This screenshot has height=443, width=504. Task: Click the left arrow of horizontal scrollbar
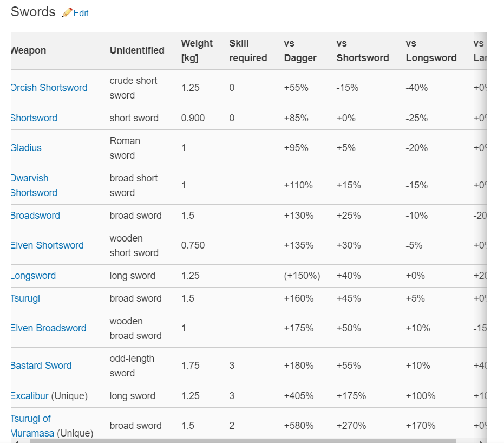(x=15, y=441)
